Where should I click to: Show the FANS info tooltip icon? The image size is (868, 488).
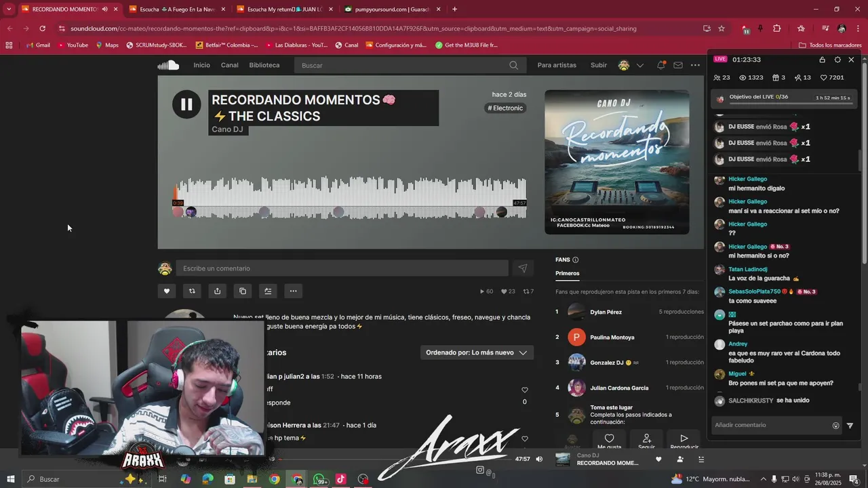coord(575,260)
